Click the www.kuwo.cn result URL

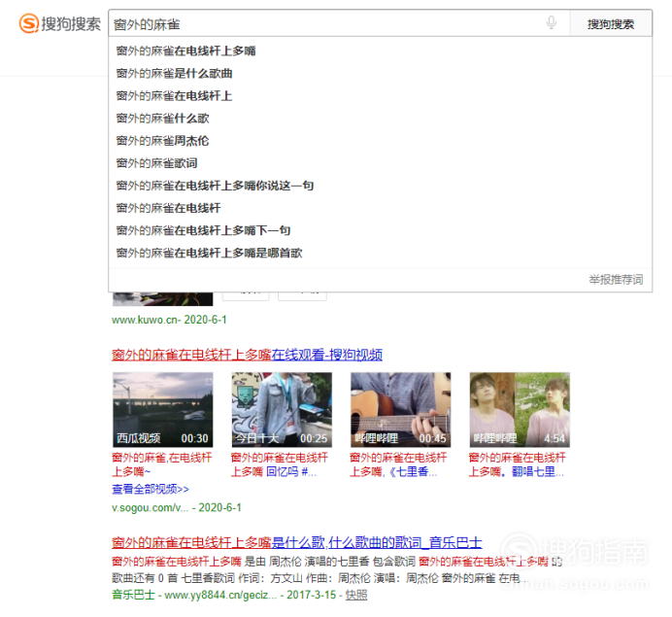coord(169,320)
